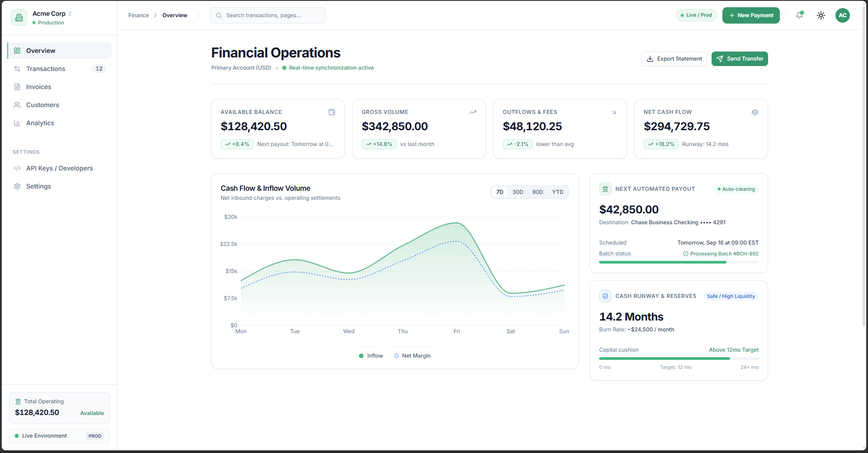Click the Live / Prod environment badge

pos(696,15)
